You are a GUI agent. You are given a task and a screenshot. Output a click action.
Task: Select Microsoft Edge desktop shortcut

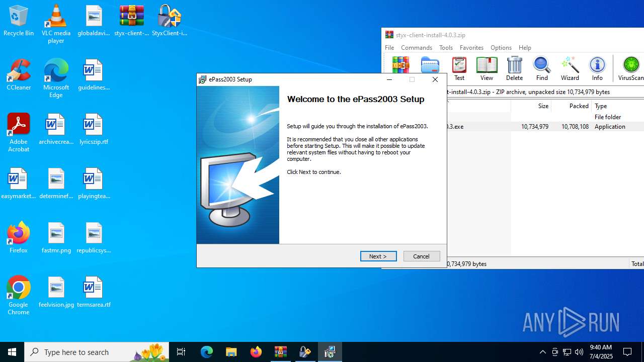(56, 78)
